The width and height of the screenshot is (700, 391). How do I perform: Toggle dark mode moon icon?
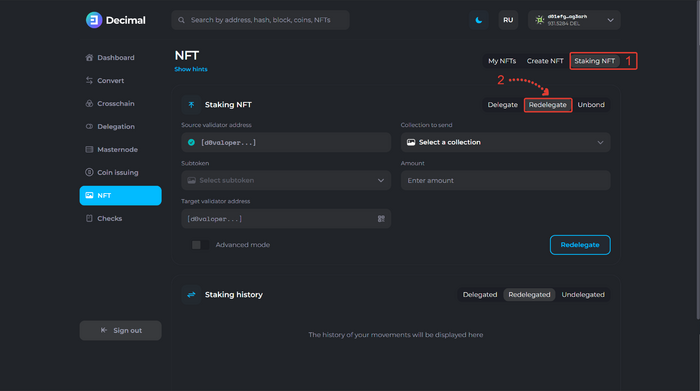click(479, 20)
